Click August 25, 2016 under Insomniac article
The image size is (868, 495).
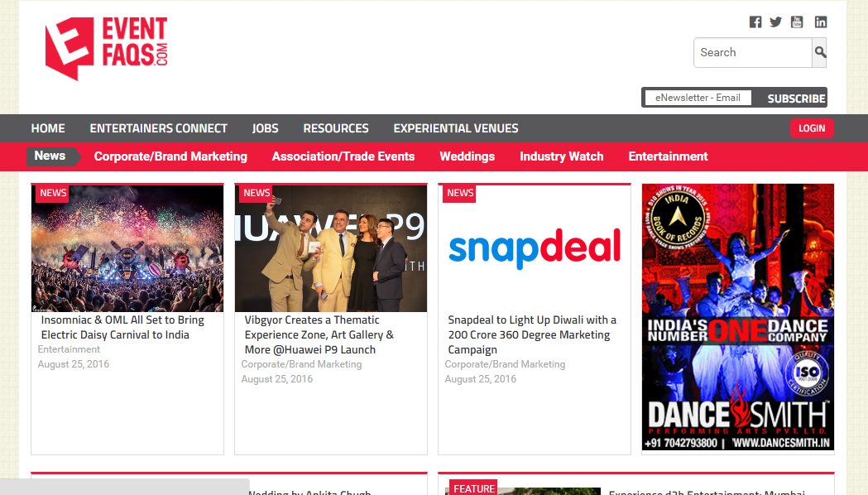[73, 364]
